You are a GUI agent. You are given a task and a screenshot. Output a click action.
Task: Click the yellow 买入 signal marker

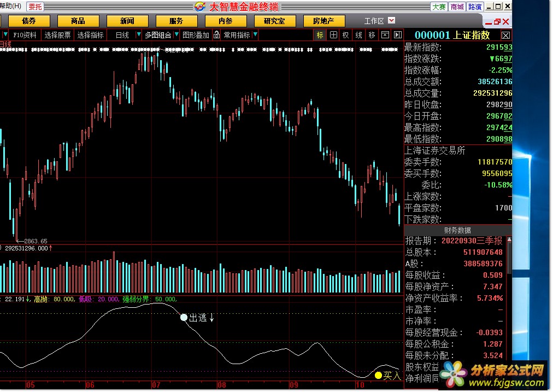378,375
